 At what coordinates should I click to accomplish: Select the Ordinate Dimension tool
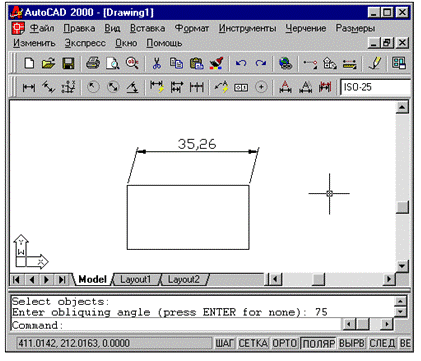coord(68,87)
